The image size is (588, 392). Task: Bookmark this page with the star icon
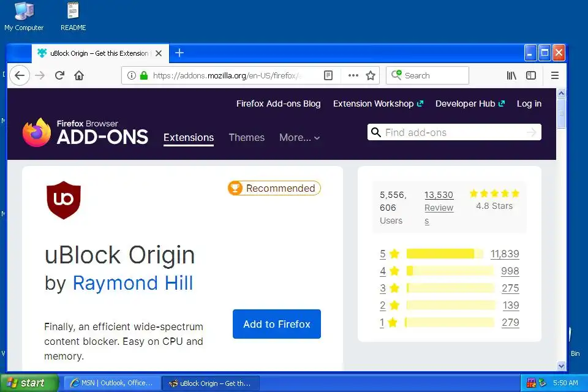pyautogui.click(x=371, y=75)
